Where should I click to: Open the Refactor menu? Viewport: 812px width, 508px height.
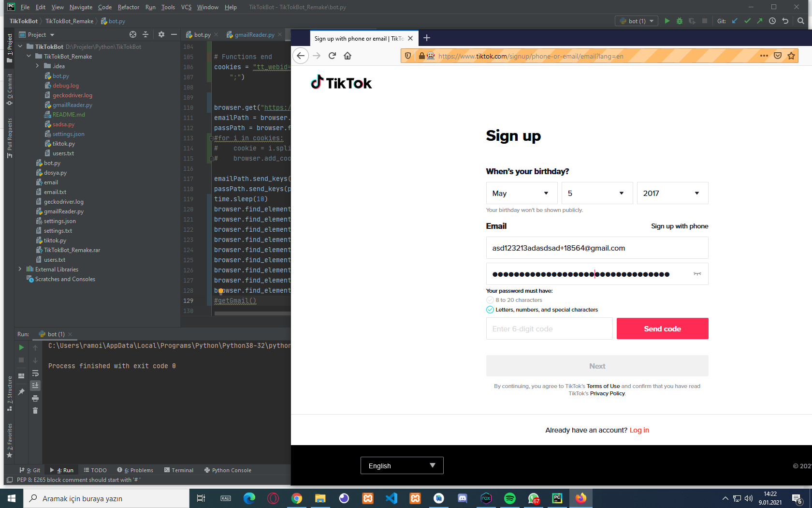(128, 7)
